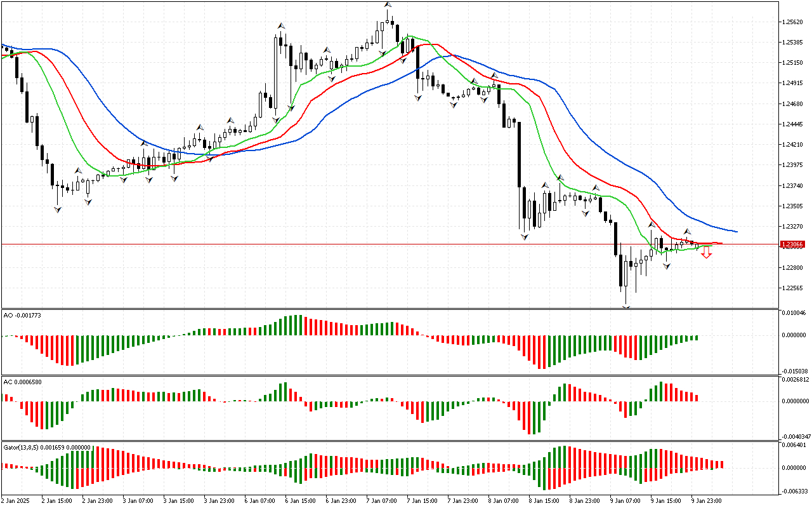Viewport: 812px width, 508px height.
Task: Pick the 1.24210 level on the price scale
Action: pos(793,144)
